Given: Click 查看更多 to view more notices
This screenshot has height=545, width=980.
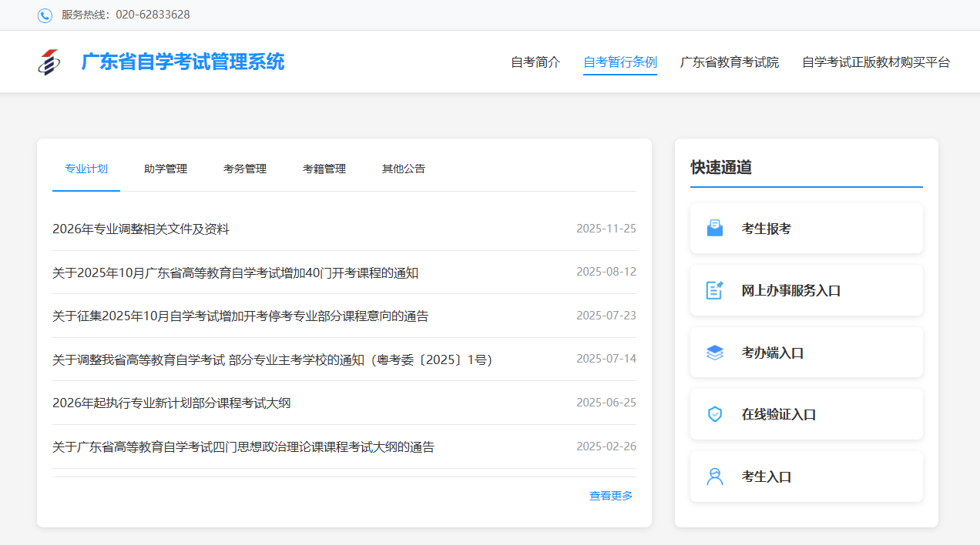Looking at the screenshot, I should coord(611,496).
